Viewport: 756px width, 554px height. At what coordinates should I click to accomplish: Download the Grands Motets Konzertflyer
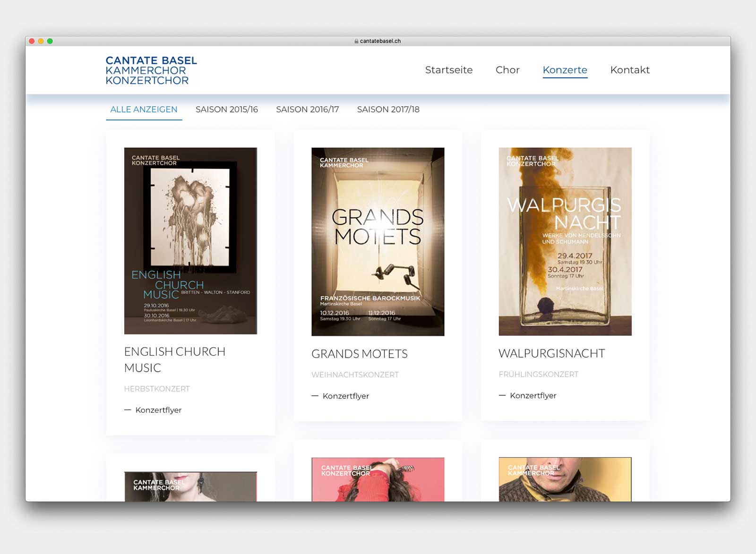[x=345, y=396]
